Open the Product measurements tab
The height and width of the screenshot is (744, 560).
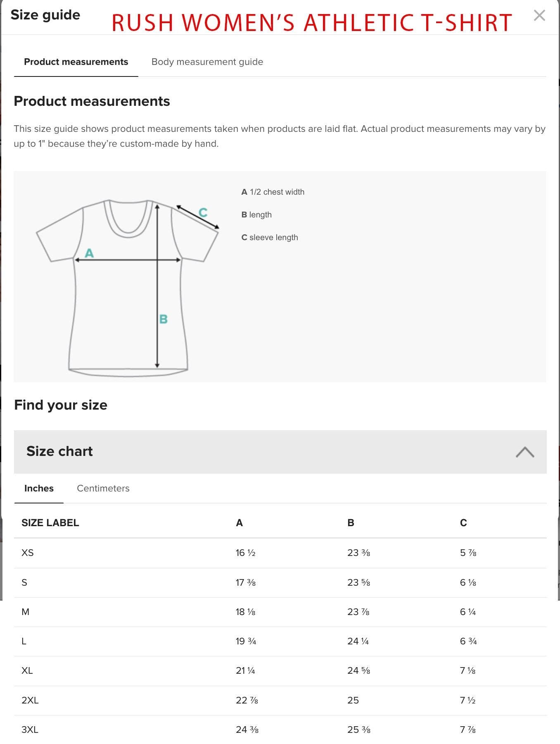coord(76,62)
